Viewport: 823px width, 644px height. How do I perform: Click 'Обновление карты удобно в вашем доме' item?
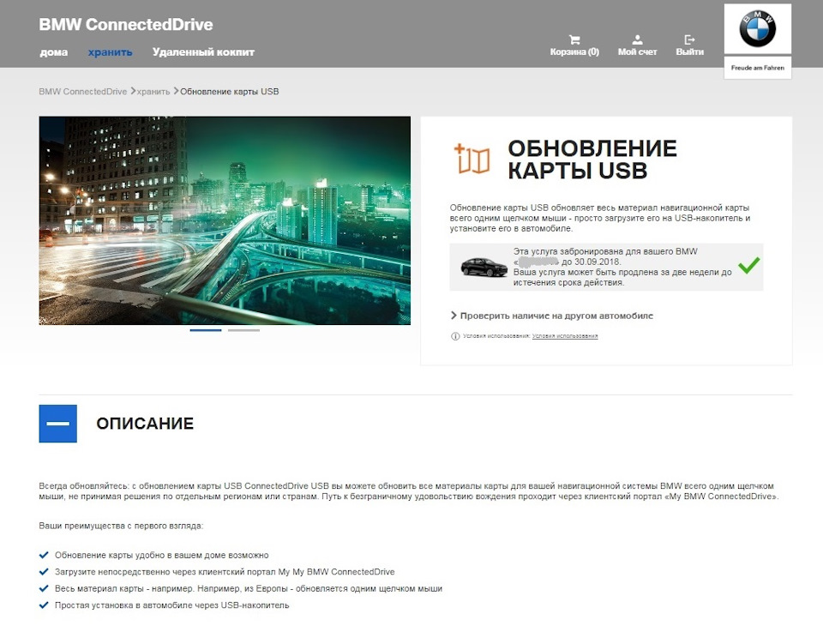[162, 555]
